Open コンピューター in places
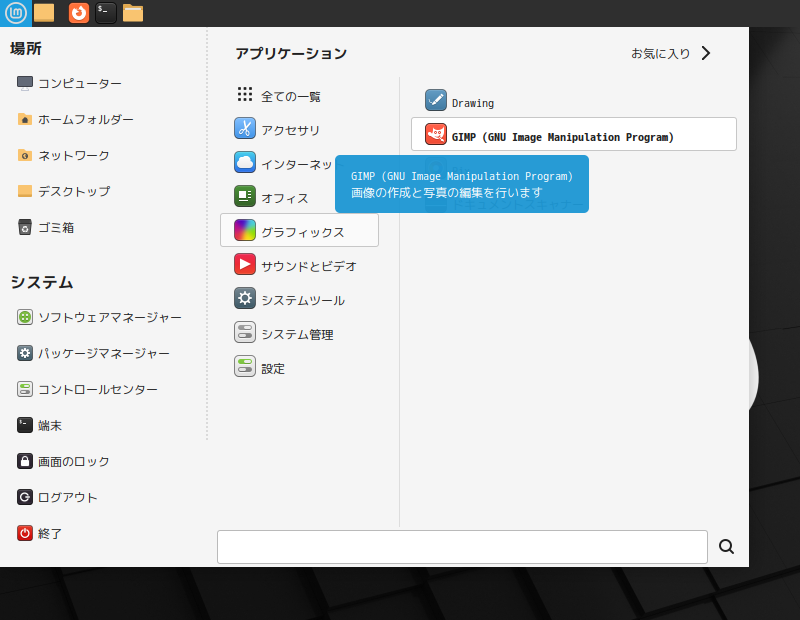 [x=69, y=83]
